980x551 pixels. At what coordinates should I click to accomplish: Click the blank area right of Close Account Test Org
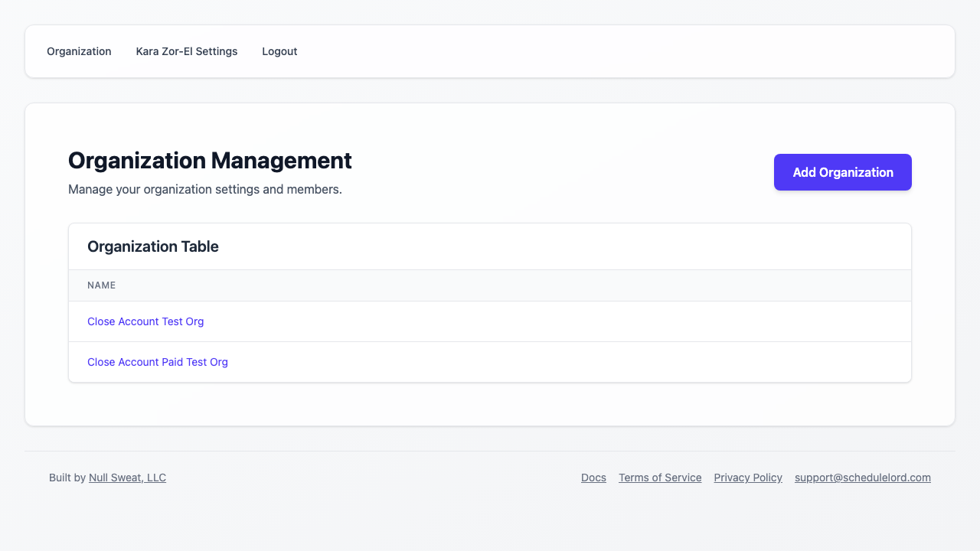536,321
